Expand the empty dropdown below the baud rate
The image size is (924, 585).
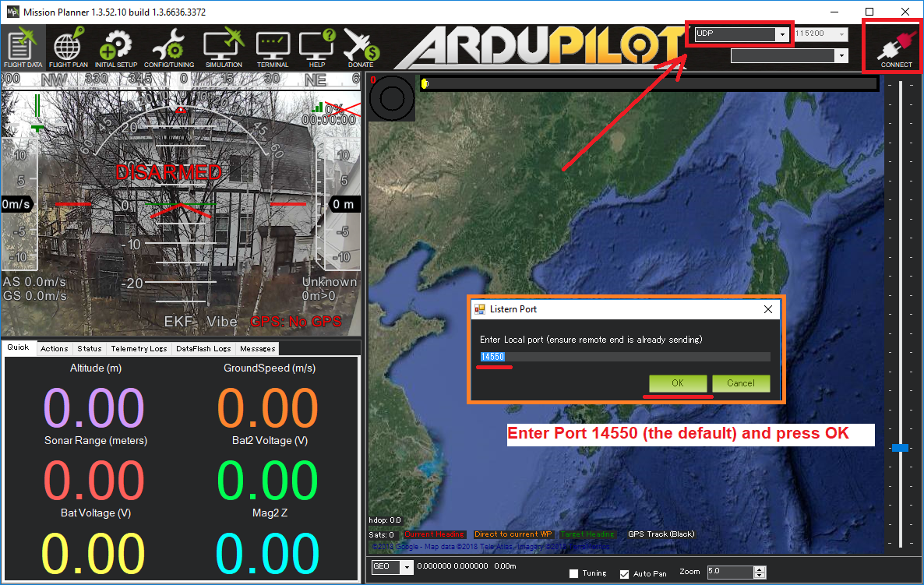(x=840, y=56)
